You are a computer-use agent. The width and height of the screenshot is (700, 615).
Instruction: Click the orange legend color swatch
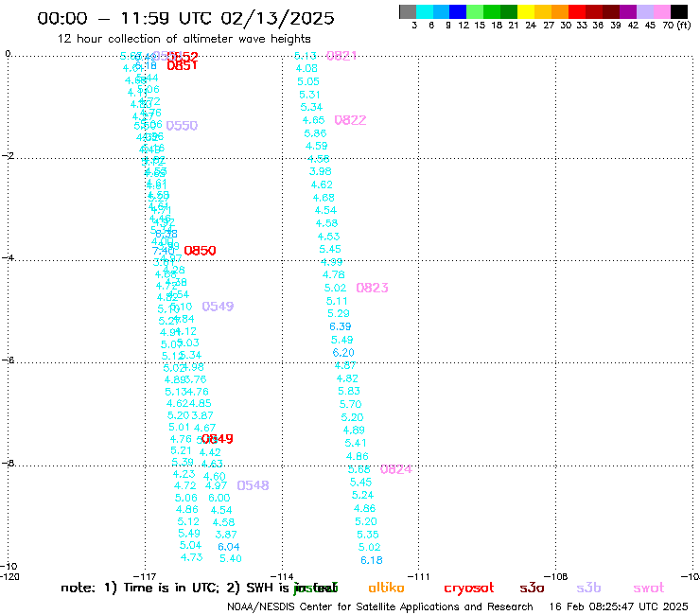coord(560,11)
